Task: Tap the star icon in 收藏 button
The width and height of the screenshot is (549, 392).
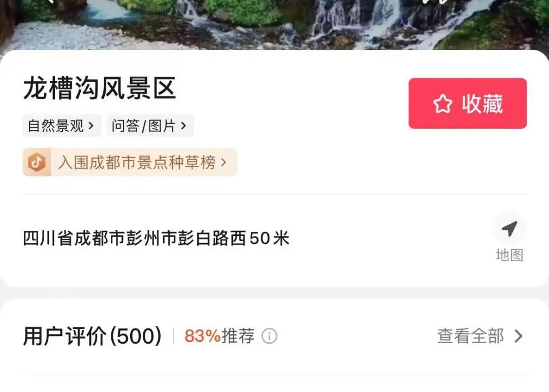Action: coord(443,104)
